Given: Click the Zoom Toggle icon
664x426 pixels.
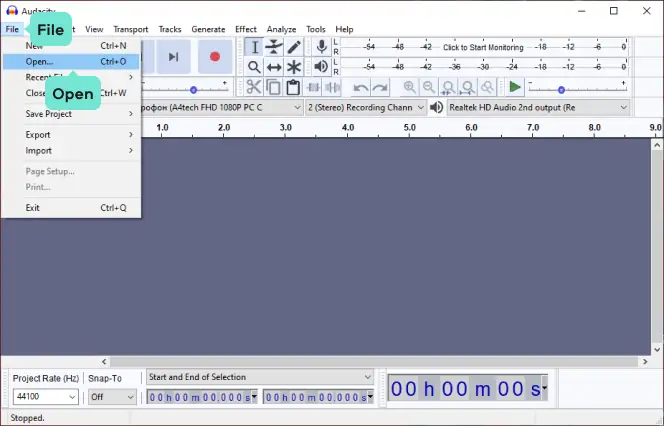Looking at the screenshot, I should (487, 87).
